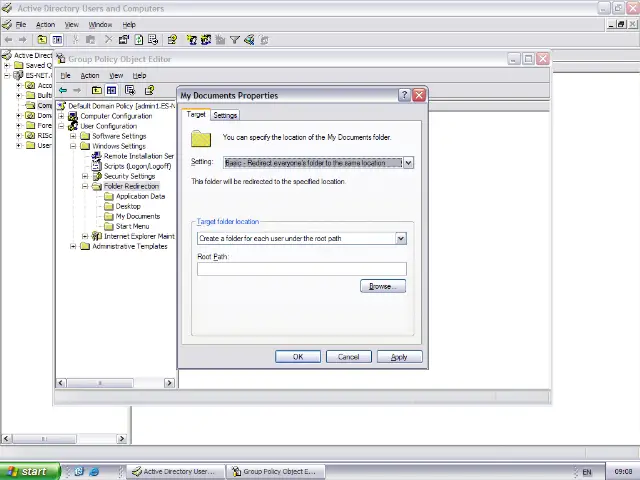Select Folder Redirection tree item
The image size is (640, 480).
131,186
